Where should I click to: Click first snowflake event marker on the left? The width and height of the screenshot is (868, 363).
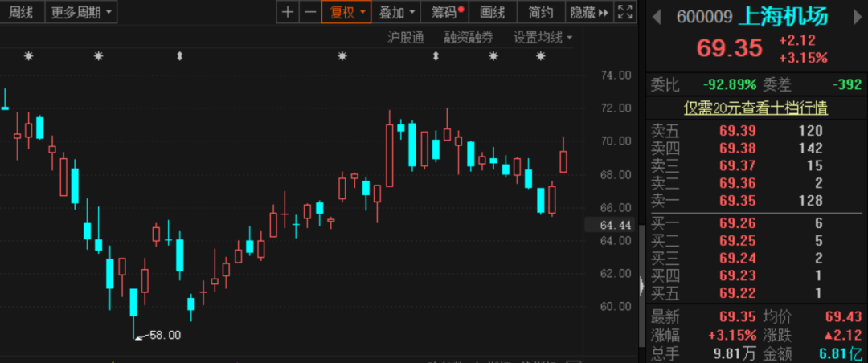28,56
